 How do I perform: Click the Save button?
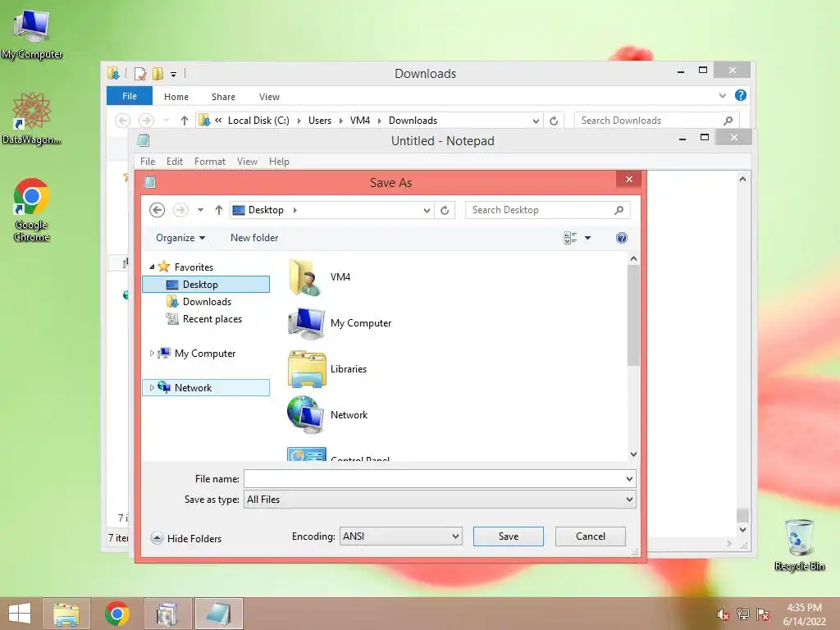[508, 536]
